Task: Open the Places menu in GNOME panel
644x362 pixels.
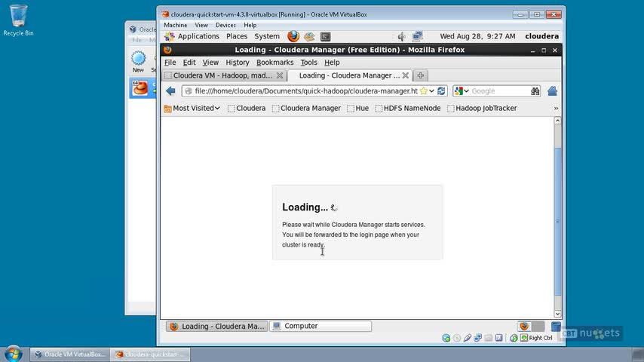Action: pyautogui.click(x=237, y=36)
